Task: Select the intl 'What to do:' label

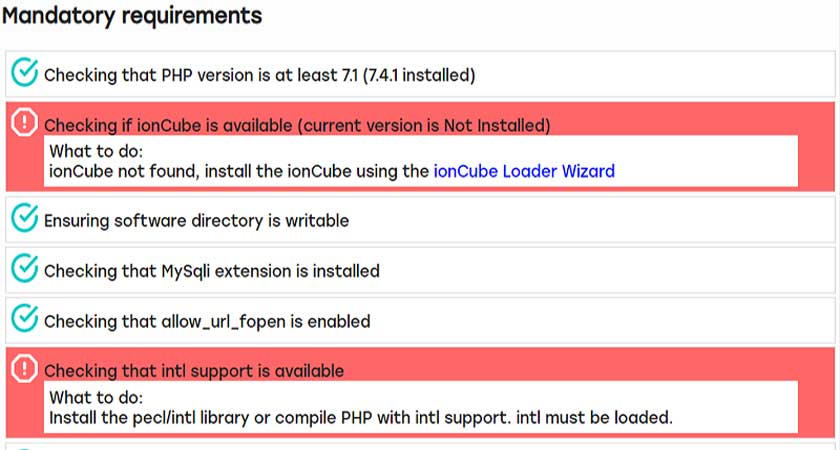Action: point(96,397)
